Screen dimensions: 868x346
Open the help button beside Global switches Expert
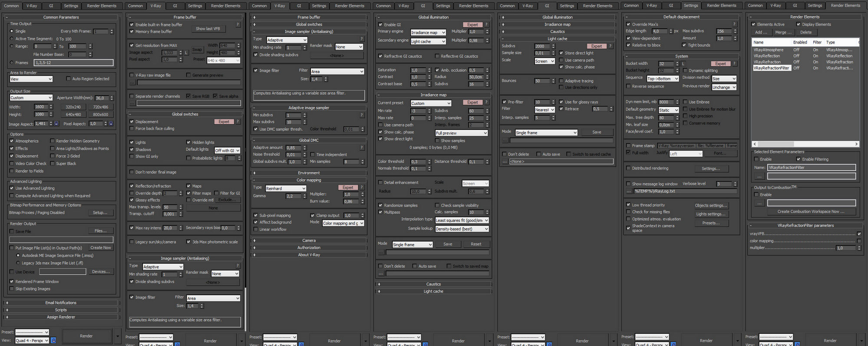(238, 122)
